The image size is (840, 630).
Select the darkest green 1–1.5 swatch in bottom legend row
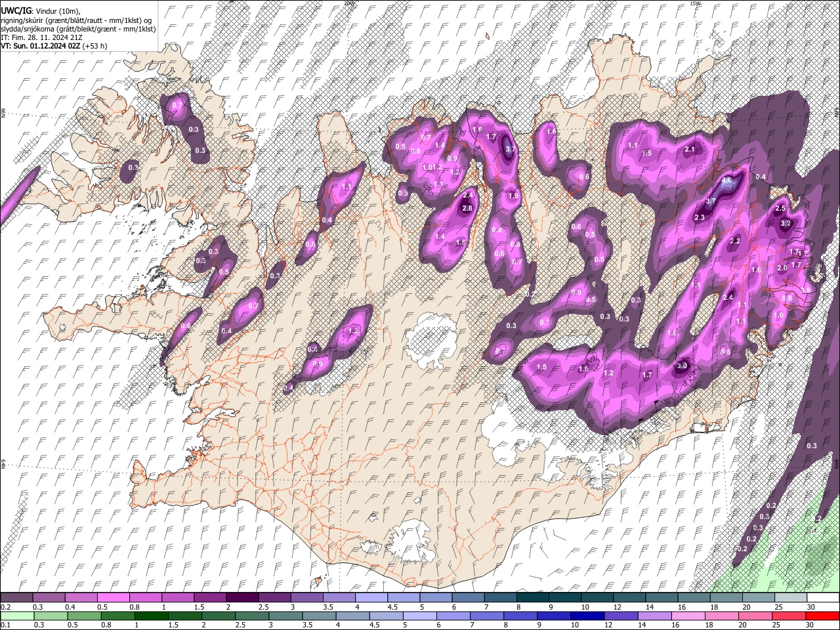point(151,616)
